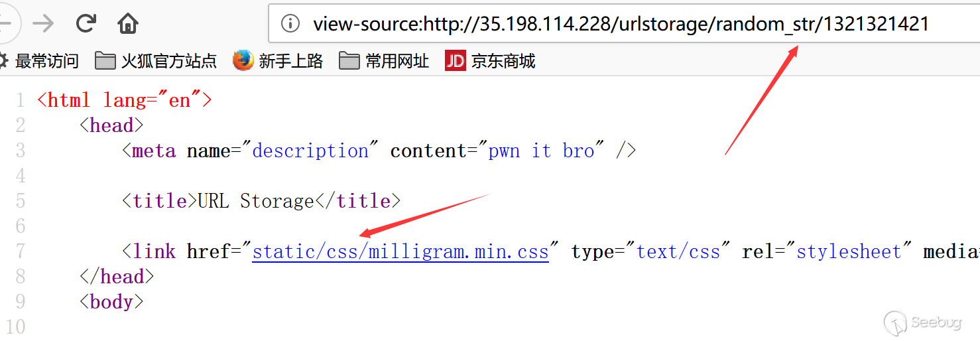Image resolution: width=980 pixels, height=341 pixels.
Task: Open the site information icon in address bar
Action: [290, 25]
